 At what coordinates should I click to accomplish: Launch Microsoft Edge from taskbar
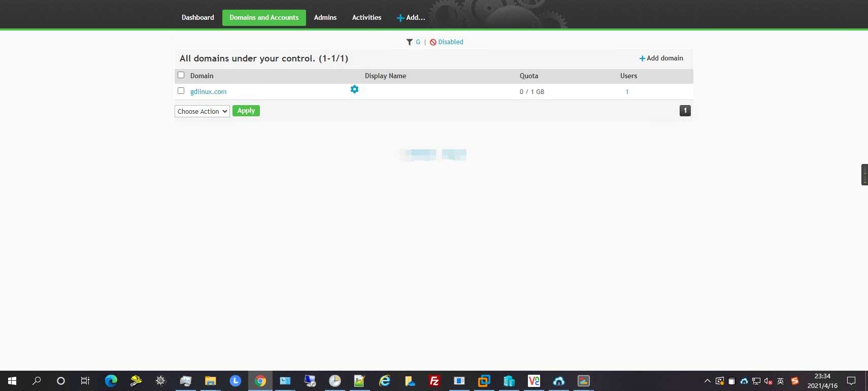click(111, 381)
